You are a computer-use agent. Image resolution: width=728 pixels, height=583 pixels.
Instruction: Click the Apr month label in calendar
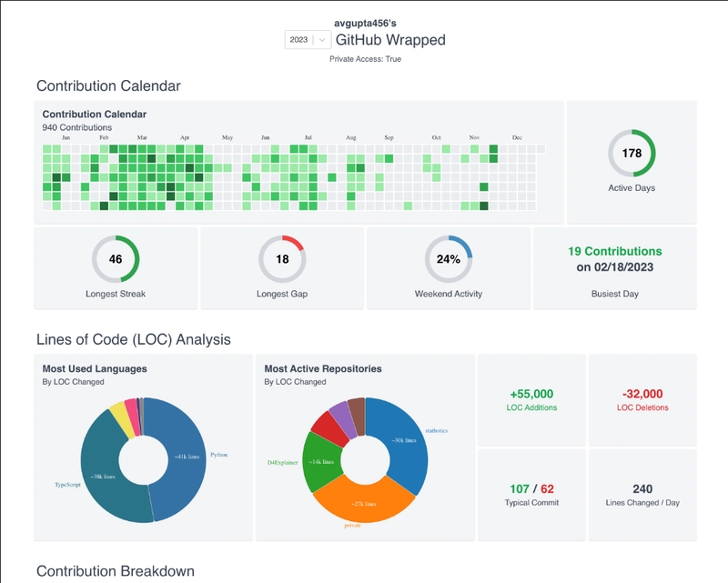(x=185, y=137)
